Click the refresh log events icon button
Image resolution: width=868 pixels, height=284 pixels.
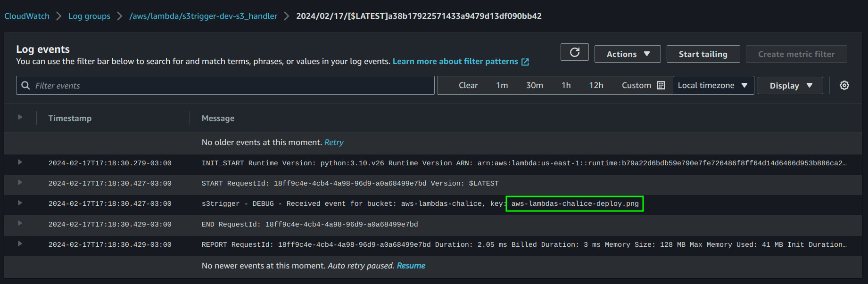(574, 52)
